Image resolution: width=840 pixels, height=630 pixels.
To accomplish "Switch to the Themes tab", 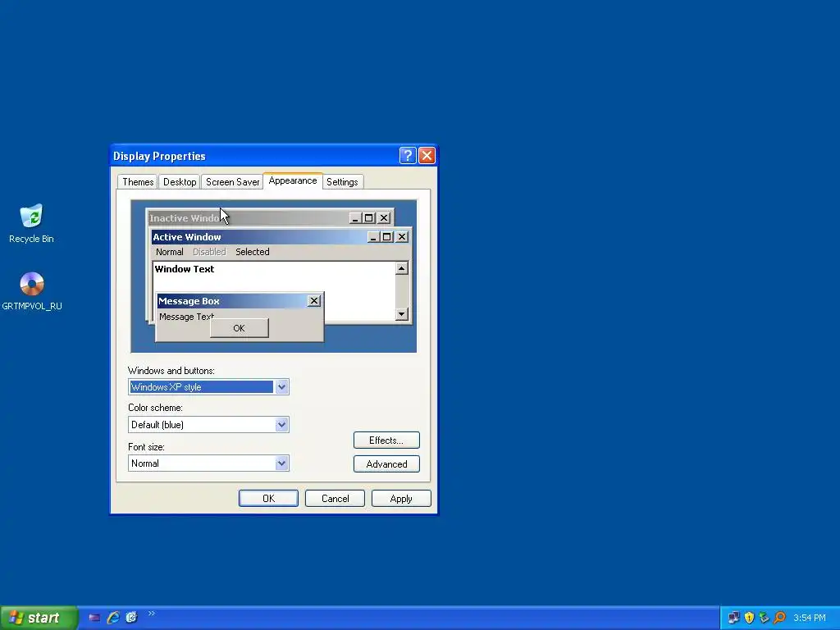I will (138, 181).
